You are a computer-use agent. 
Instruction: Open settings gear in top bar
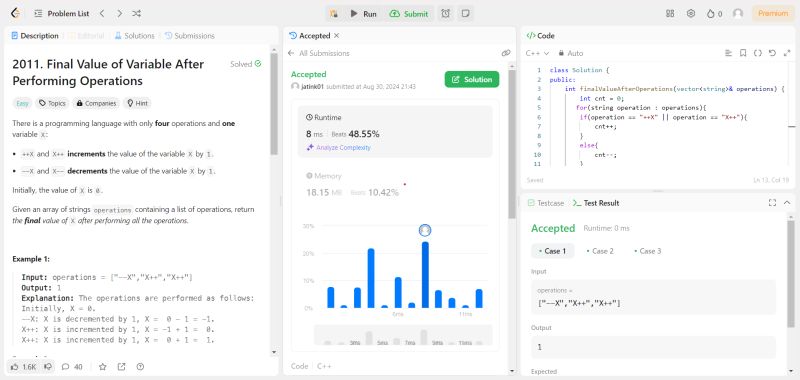[x=691, y=14]
